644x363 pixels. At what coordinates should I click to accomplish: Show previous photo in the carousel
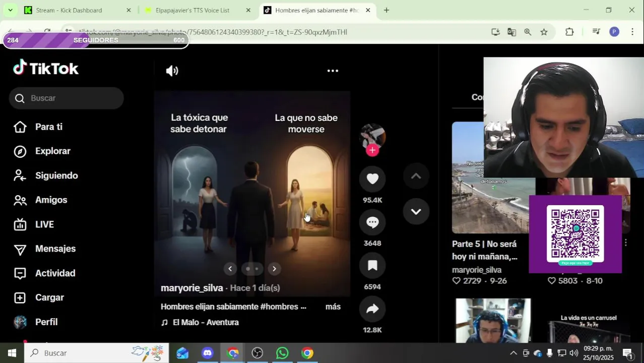[230, 269]
